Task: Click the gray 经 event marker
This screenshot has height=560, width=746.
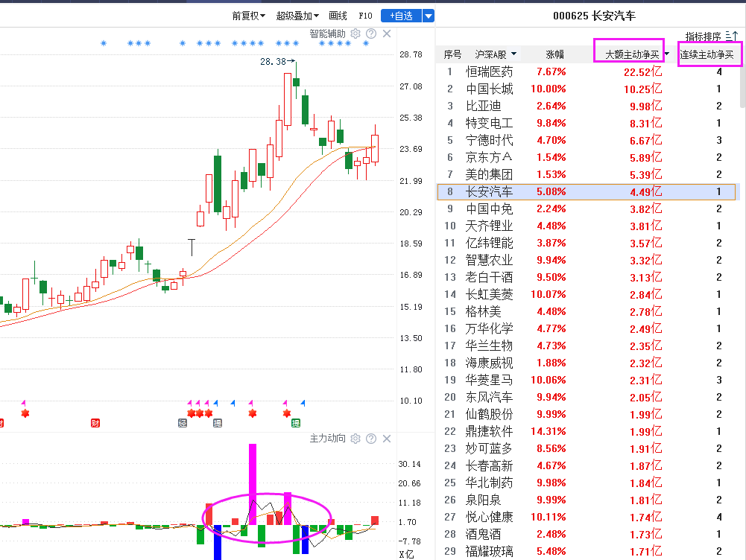Action: pos(183,423)
